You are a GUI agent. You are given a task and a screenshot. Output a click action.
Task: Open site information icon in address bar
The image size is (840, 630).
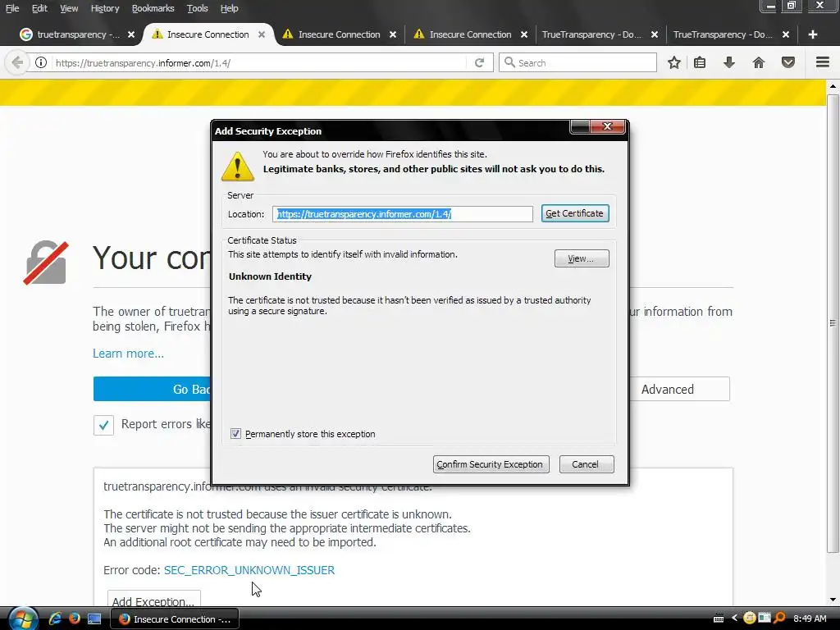pos(41,62)
